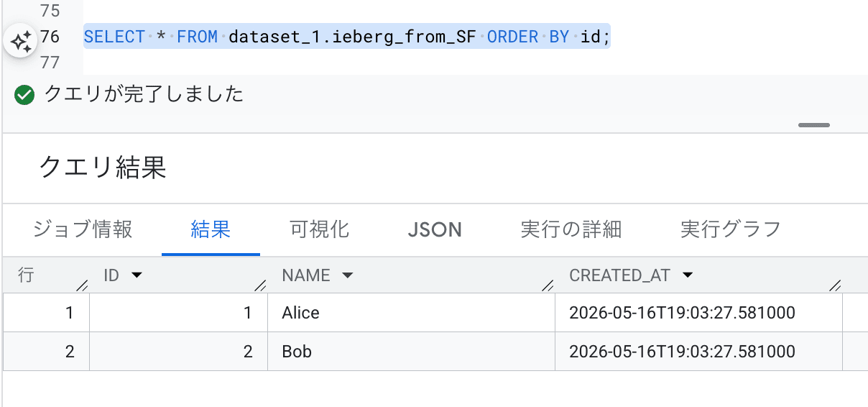868x407 pixels.
Task: Switch to the 可視化 tab
Action: (319, 229)
